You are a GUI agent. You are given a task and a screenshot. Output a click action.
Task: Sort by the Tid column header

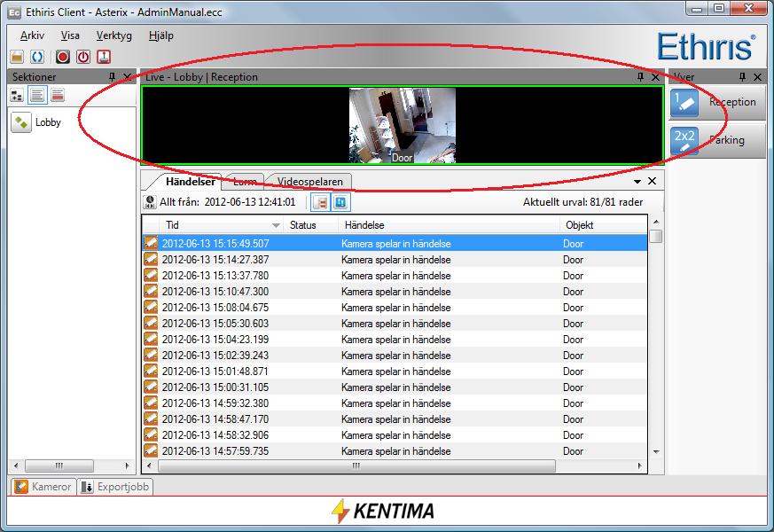click(221, 225)
